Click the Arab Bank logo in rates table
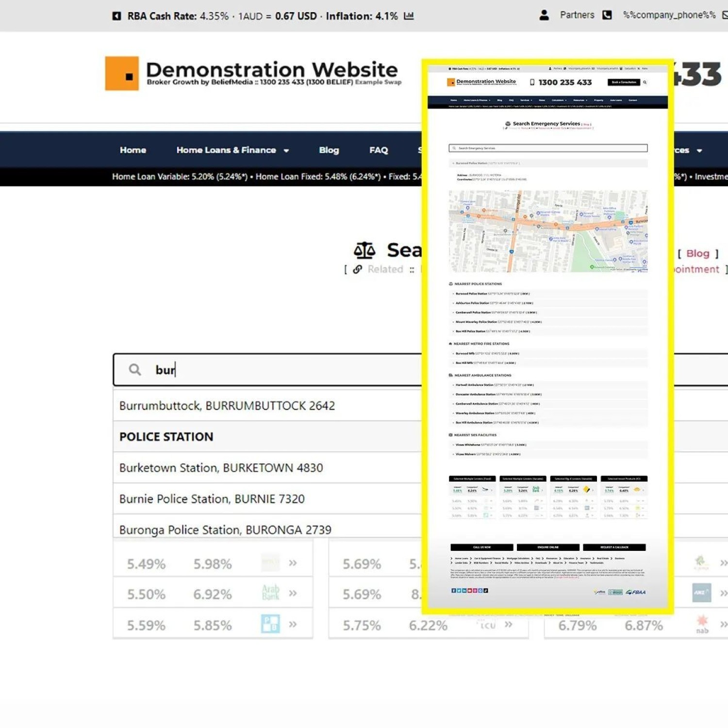The height and width of the screenshot is (728, 728). (270, 593)
